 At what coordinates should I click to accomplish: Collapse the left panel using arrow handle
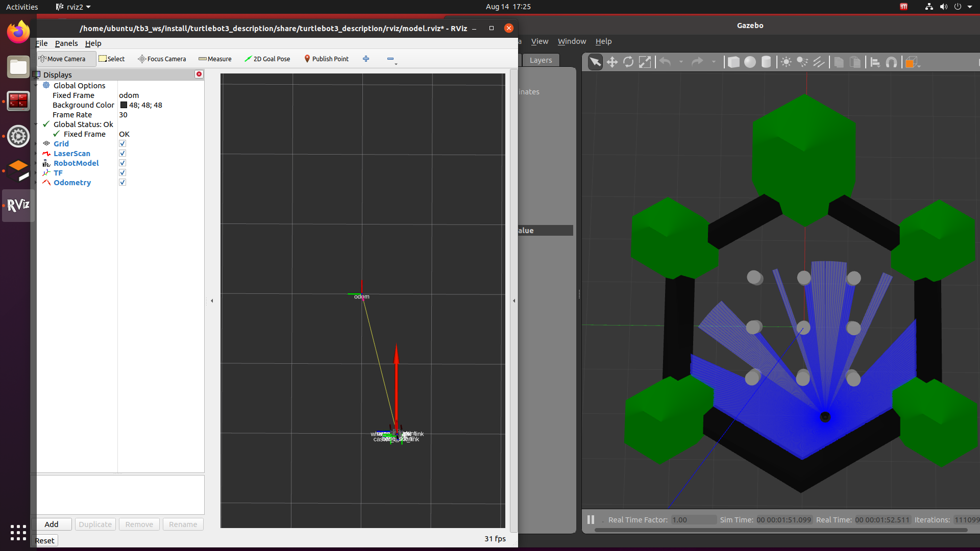[212, 300]
